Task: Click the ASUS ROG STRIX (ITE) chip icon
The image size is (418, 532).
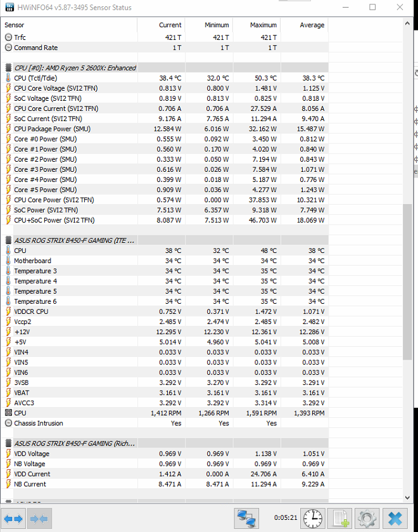Action: coord(8,240)
